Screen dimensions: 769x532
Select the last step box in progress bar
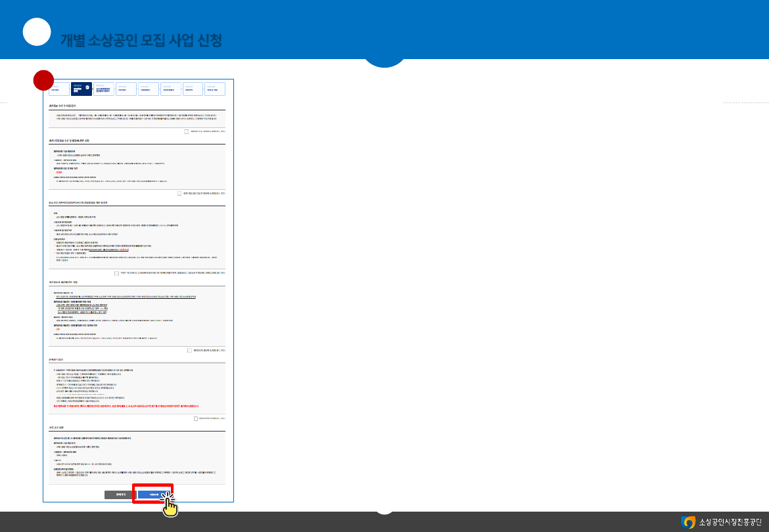point(215,89)
